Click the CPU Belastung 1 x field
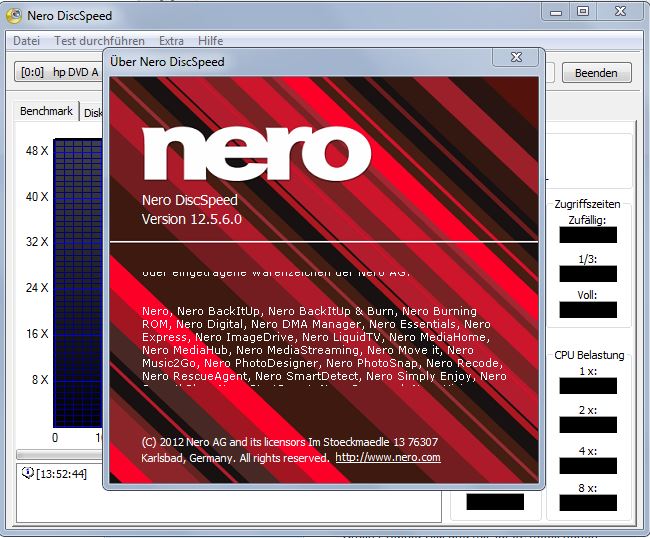 point(587,385)
